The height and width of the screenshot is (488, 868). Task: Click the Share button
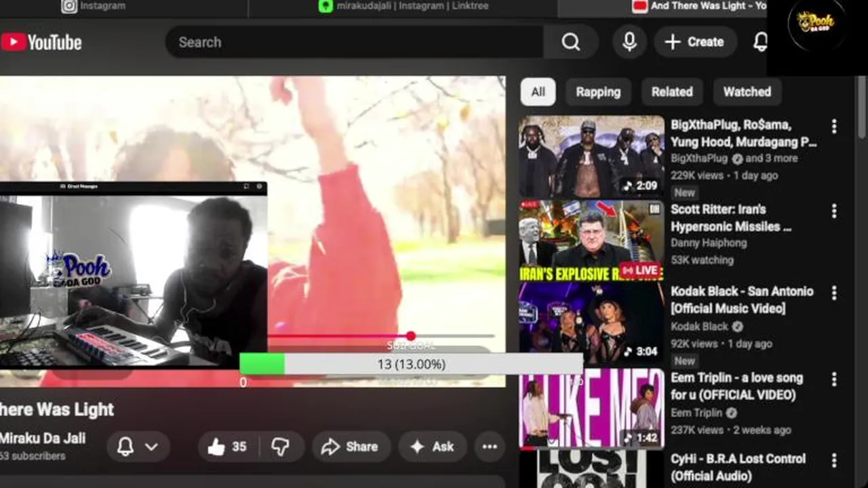coord(351,447)
